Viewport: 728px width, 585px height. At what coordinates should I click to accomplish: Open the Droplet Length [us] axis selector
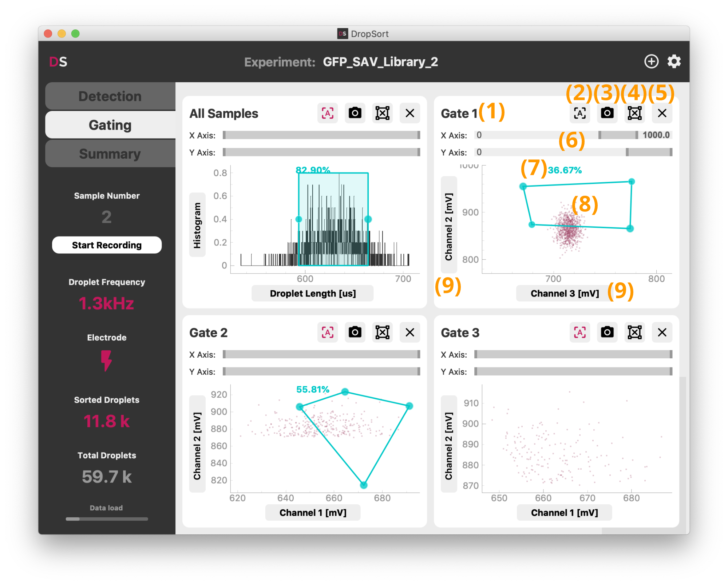click(x=312, y=293)
